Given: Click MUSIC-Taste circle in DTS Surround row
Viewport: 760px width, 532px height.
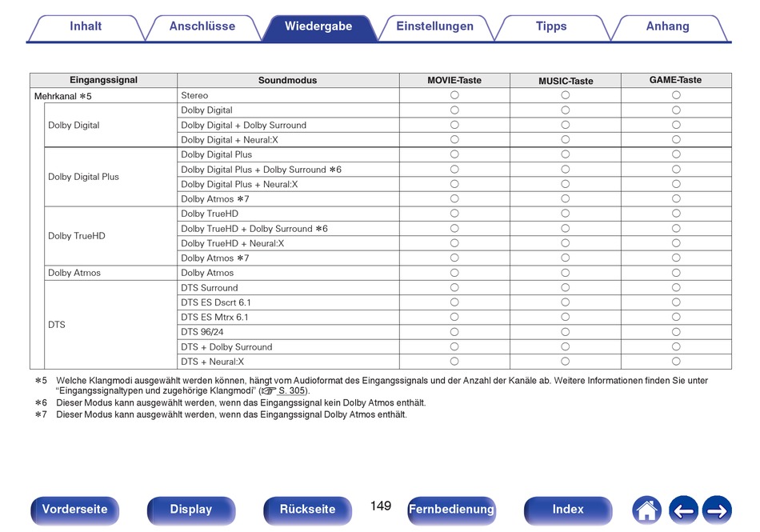Looking at the screenshot, I should tap(565, 287).
